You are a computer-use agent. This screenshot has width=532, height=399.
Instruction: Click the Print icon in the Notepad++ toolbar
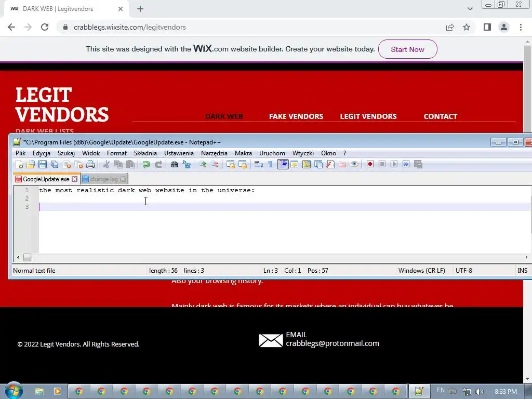pyautogui.click(x=90, y=165)
